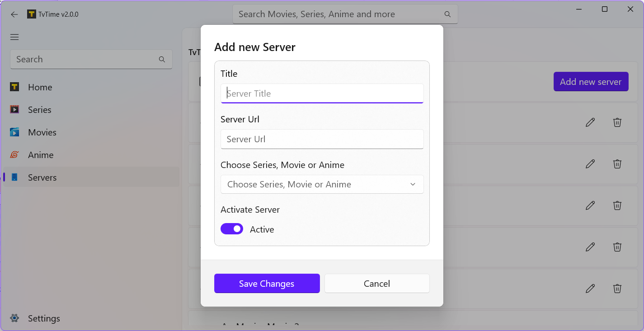
Task: Open the Anime navigation item
Action: click(x=91, y=155)
